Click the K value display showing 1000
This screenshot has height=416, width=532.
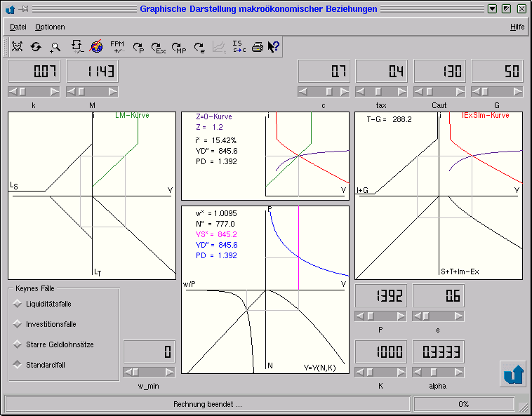380,351
